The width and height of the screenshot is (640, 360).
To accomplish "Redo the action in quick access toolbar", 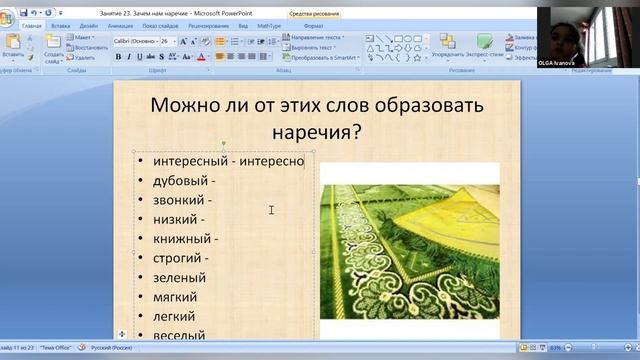I will pyautogui.click(x=48, y=13).
